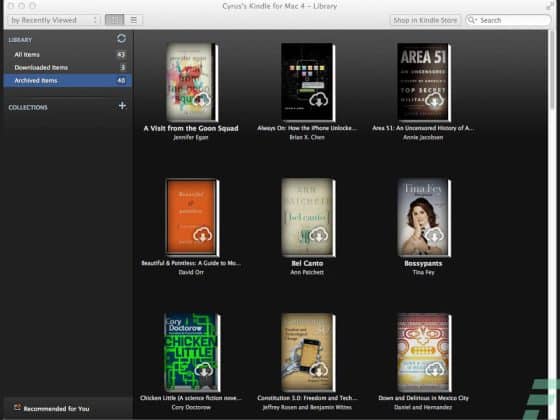Screen dimensions: 560x420
Task: Click the Bossypants title text
Action: (423, 263)
